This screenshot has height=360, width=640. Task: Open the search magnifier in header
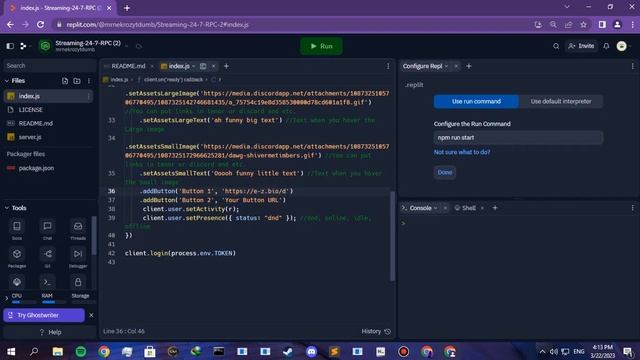556,46
